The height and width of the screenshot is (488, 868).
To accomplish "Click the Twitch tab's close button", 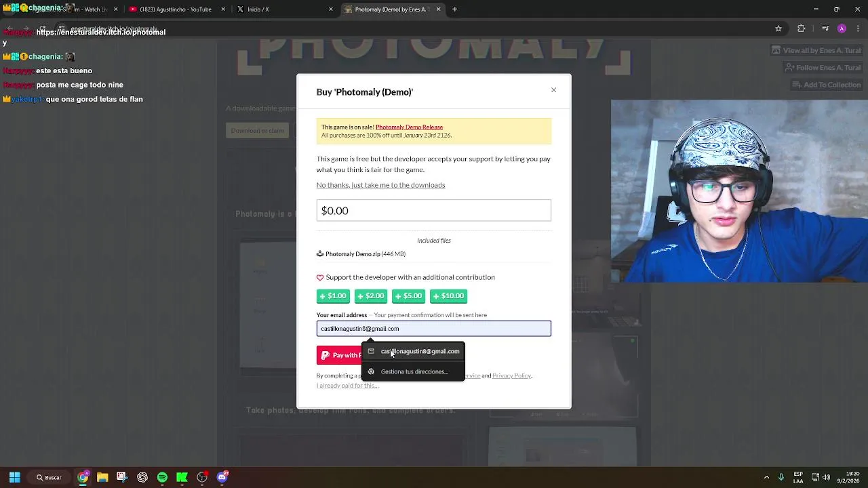I will pyautogui.click(x=115, y=9).
